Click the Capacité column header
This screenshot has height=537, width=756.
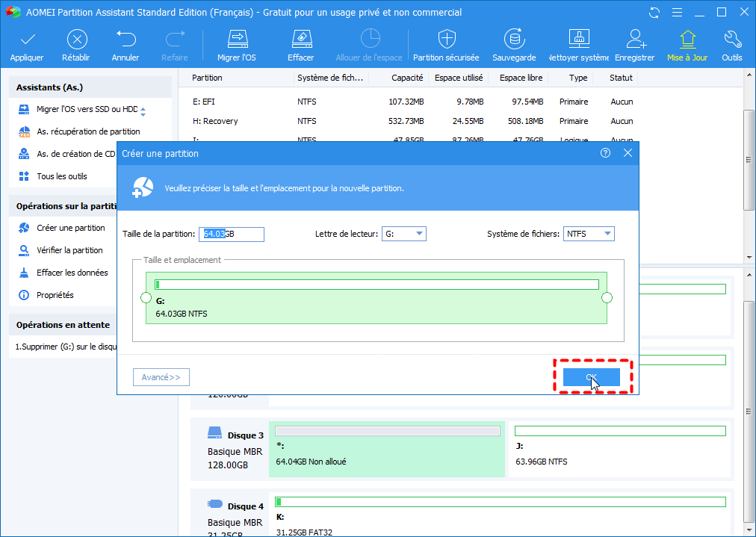tap(407, 78)
